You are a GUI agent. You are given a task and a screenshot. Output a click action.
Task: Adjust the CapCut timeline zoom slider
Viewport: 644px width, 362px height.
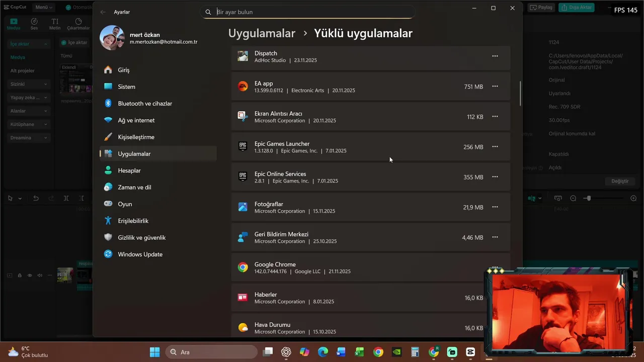tap(589, 198)
